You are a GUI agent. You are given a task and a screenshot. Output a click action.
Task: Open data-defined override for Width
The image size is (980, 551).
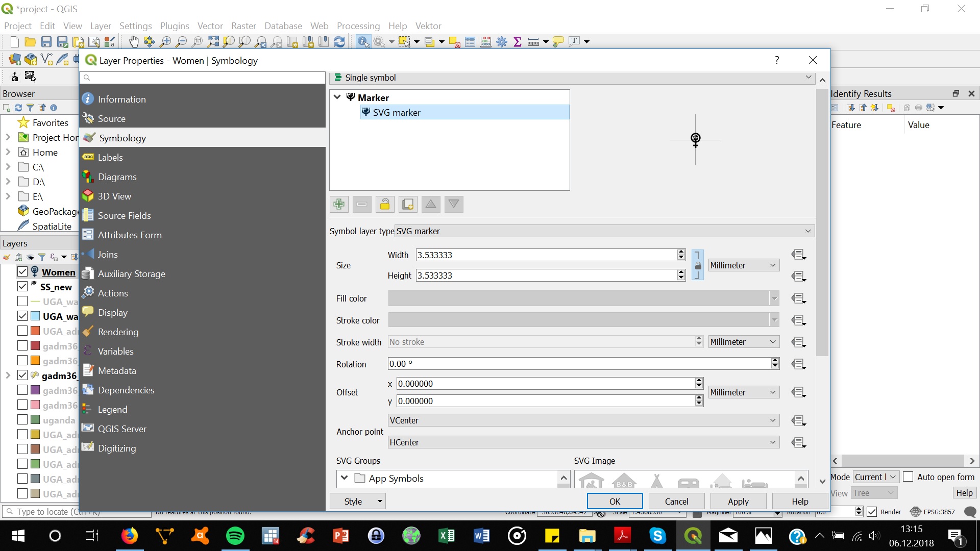[798, 255]
